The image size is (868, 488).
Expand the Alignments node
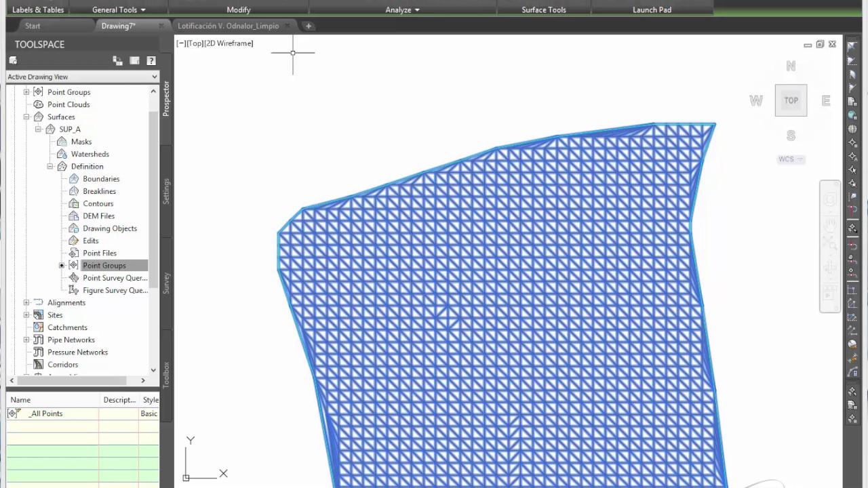click(26, 303)
